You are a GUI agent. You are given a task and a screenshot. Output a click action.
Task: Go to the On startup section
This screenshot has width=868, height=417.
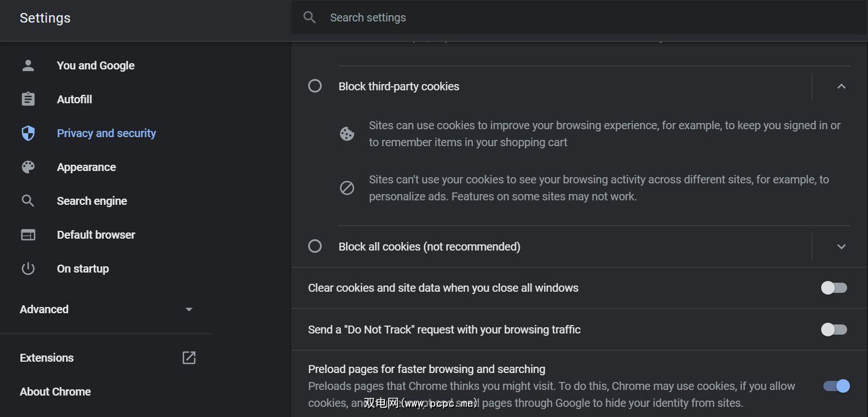(83, 269)
